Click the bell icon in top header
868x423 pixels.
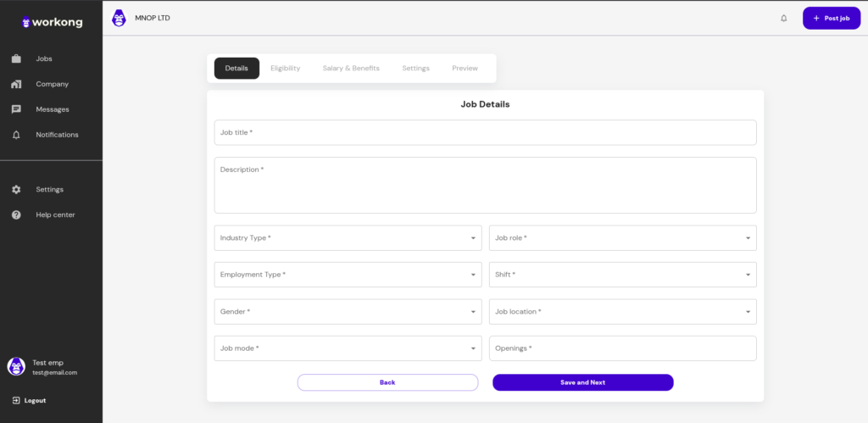[783, 19]
